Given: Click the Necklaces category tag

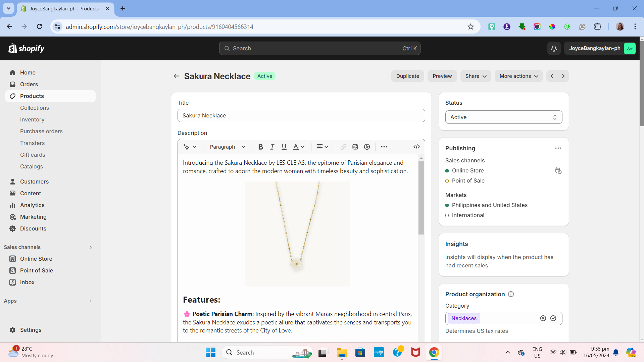Looking at the screenshot, I should pyautogui.click(x=464, y=318).
